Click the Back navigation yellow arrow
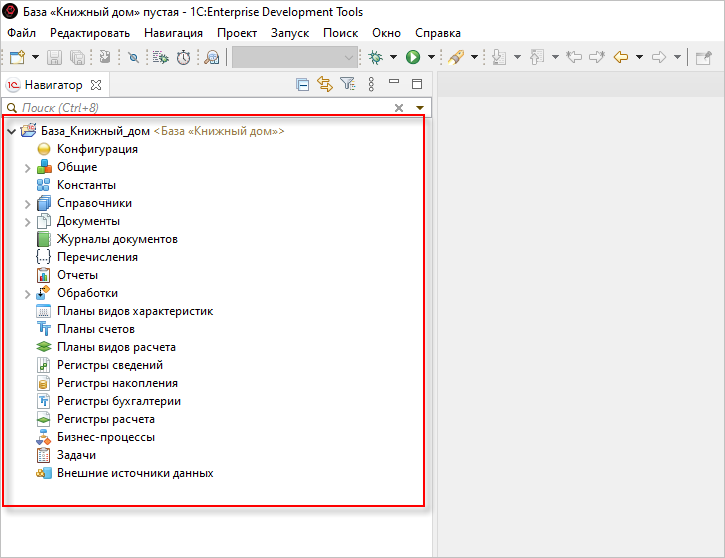The image size is (725, 558). click(x=620, y=58)
